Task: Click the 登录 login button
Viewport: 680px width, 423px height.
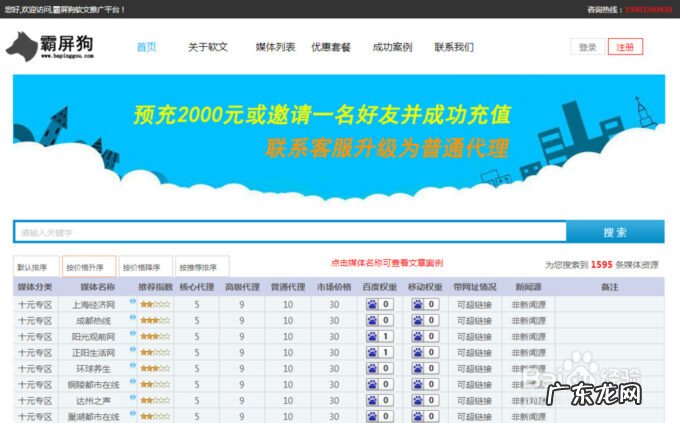Action: coord(588,47)
